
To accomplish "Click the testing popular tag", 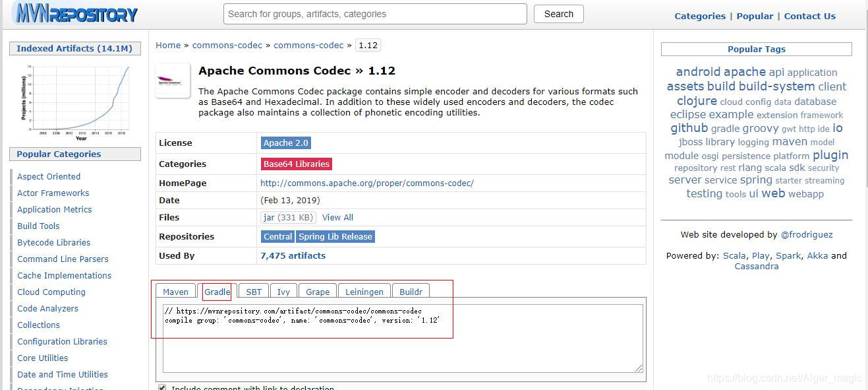I will 704,193.
